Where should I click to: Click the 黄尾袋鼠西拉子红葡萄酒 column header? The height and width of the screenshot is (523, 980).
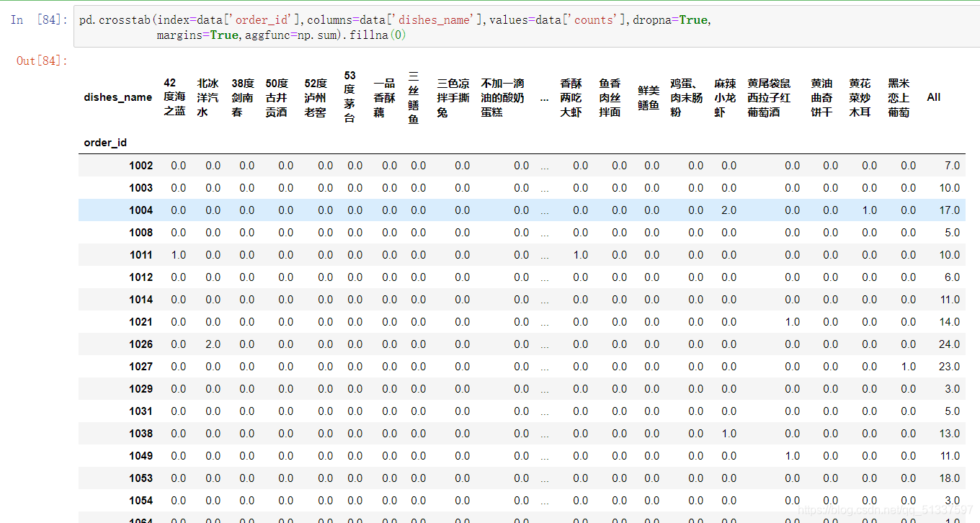(769, 97)
